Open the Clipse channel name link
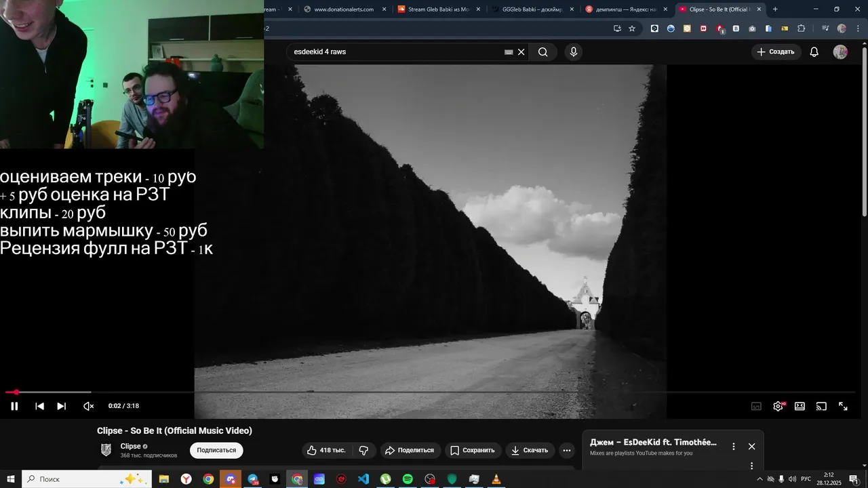 pyautogui.click(x=130, y=446)
